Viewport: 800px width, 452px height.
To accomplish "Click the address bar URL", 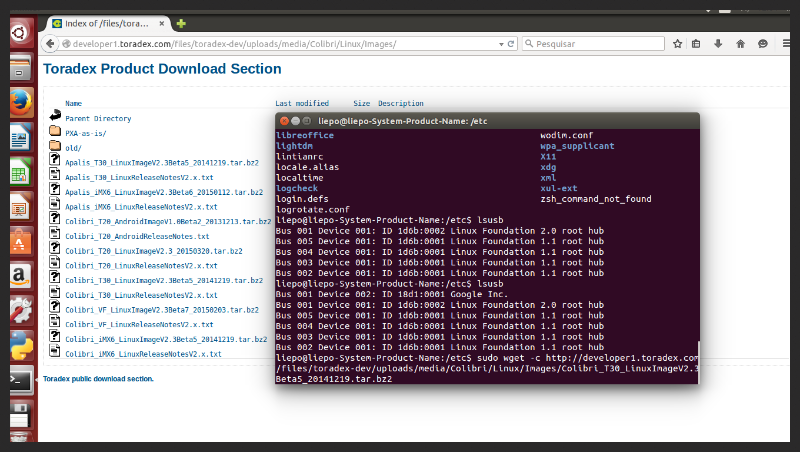I will click(x=234, y=44).
